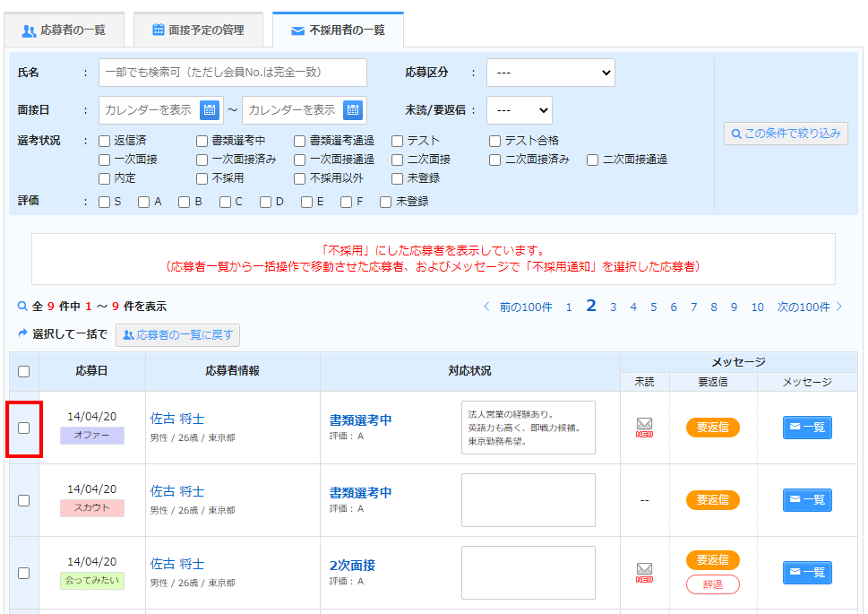This screenshot has height=614, width=868.
Task: Open message list for 会ってみたい row
Action: click(x=807, y=573)
